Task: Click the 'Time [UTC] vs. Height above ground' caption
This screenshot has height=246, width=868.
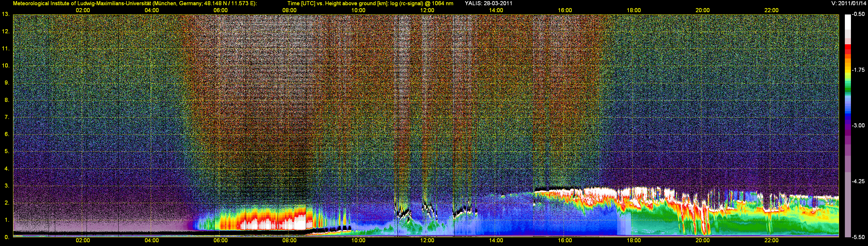Action: pos(370,3)
